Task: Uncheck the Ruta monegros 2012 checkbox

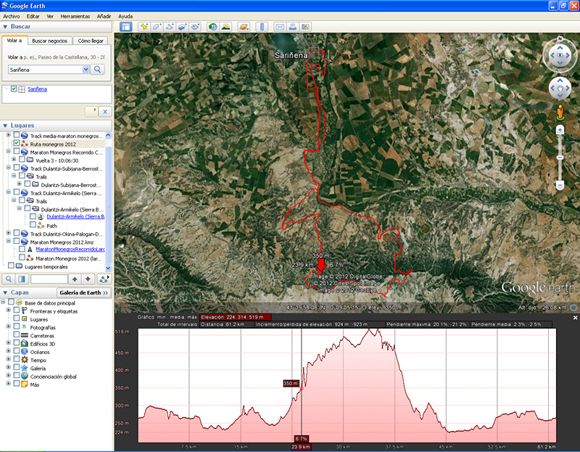Action: point(17,143)
